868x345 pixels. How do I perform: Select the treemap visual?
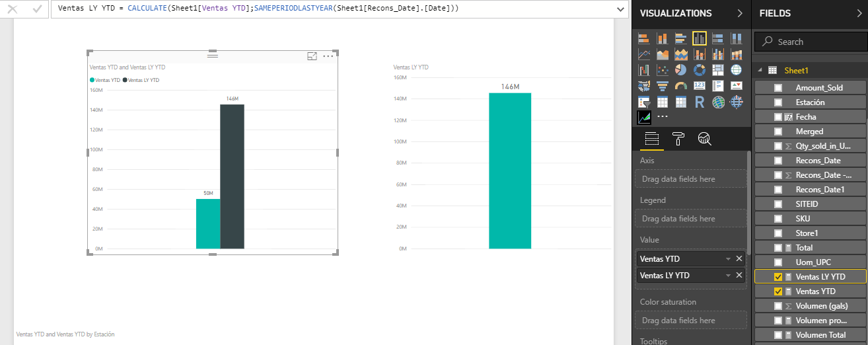tap(718, 70)
